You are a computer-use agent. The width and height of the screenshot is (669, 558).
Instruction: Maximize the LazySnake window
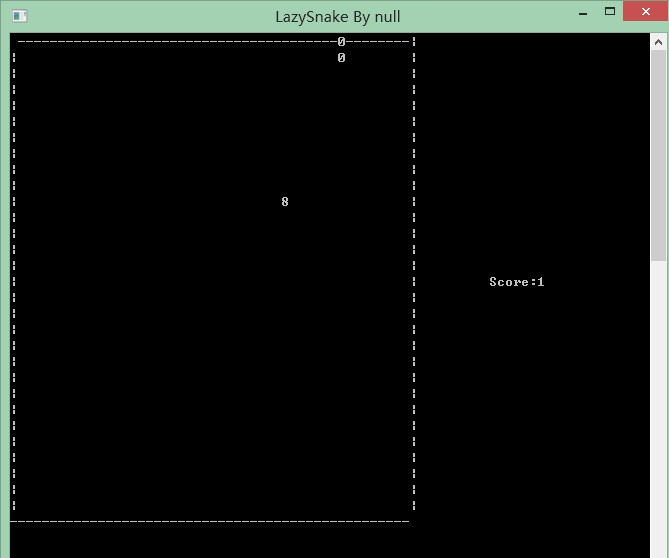point(610,12)
